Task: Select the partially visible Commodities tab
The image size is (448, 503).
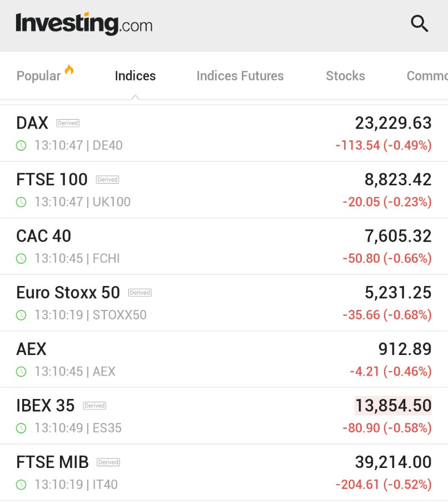Action: pos(427,76)
